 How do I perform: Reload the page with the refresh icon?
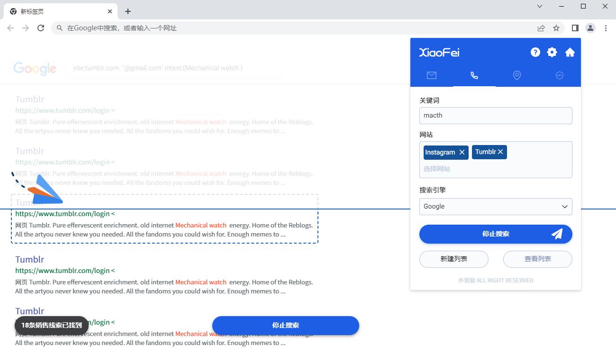(41, 28)
